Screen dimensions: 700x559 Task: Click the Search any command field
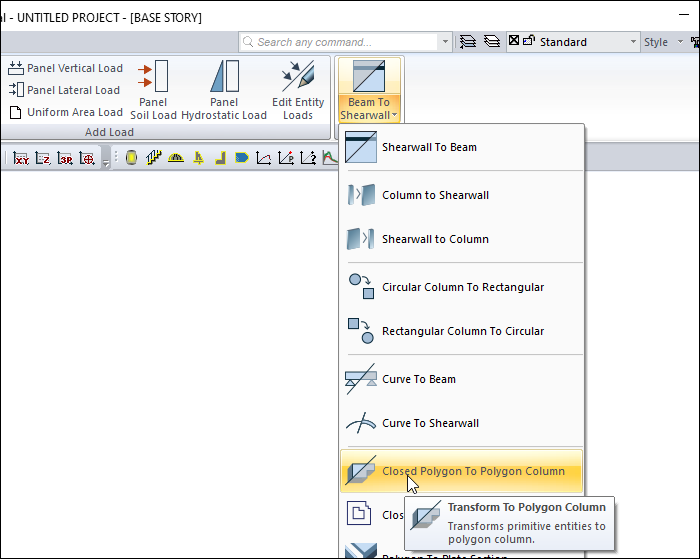(340, 42)
